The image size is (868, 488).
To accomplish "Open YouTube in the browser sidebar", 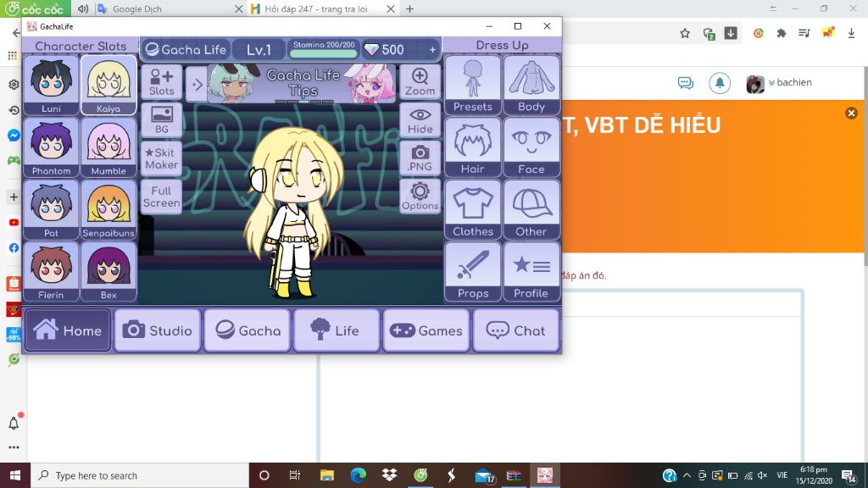I will pyautogui.click(x=14, y=223).
